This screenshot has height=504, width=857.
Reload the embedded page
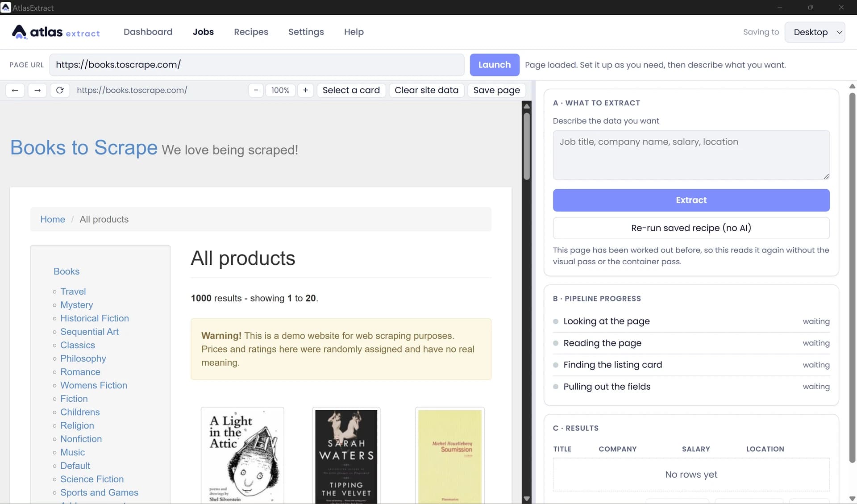tap(60, 90)
